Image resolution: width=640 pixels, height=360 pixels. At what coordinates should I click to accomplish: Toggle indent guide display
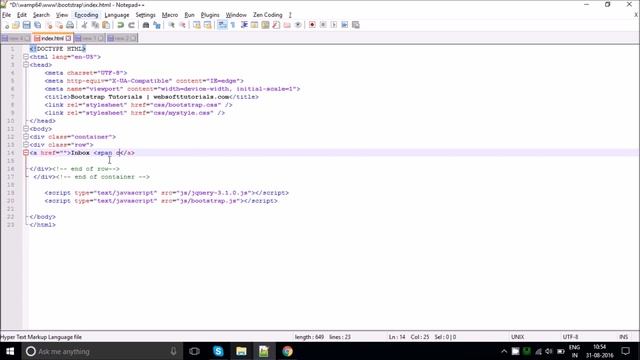[244, 25]
